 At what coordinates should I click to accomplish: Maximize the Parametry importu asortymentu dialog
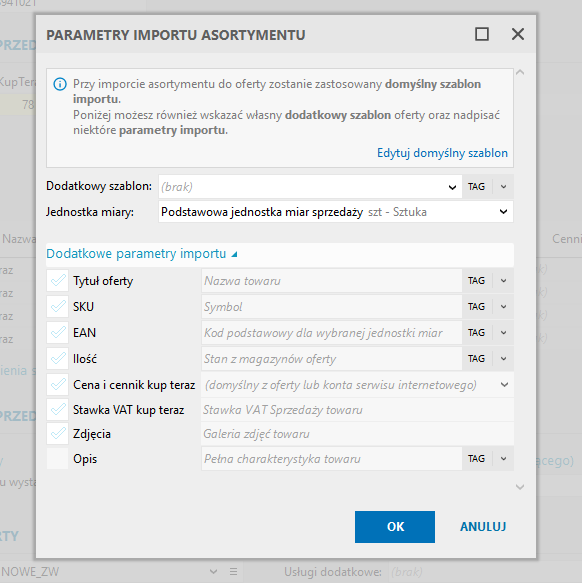point(482,34)
